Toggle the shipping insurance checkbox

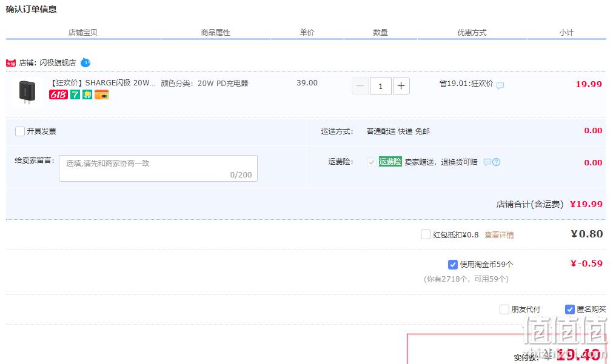[x=372, y=162]
